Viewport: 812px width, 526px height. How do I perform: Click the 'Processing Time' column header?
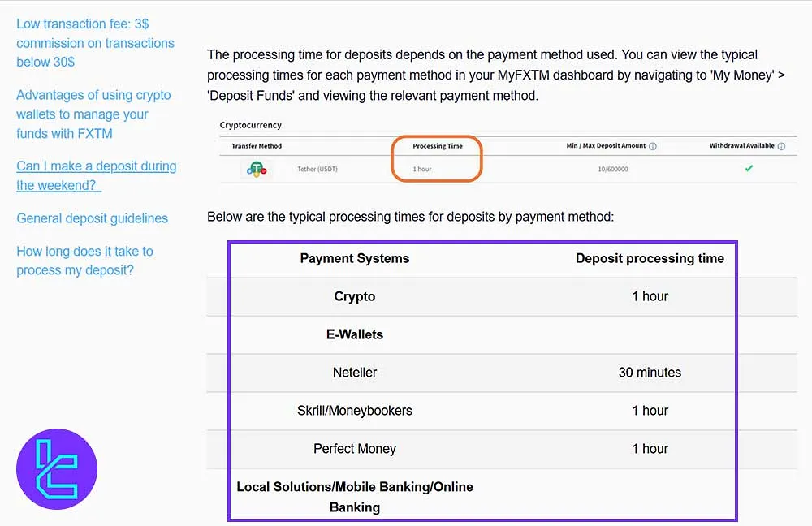(438, 146)
